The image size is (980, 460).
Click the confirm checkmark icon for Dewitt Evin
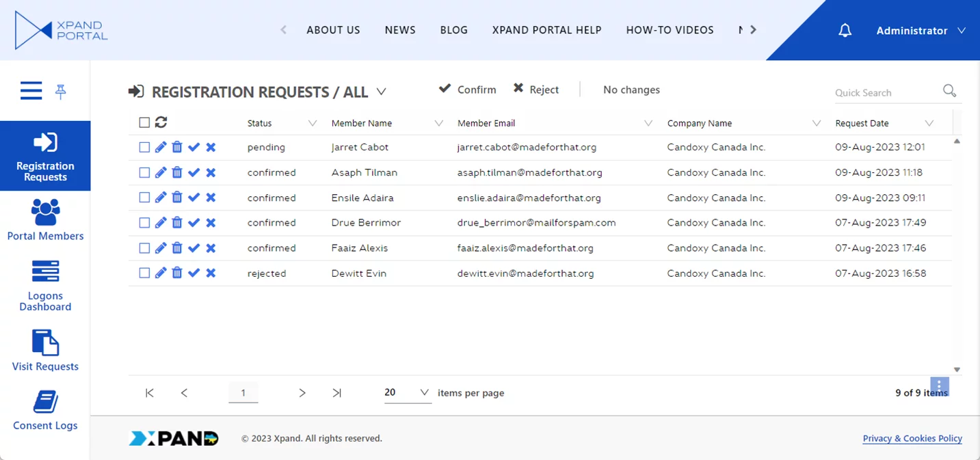pyautogui.click(x=194, y=273)
